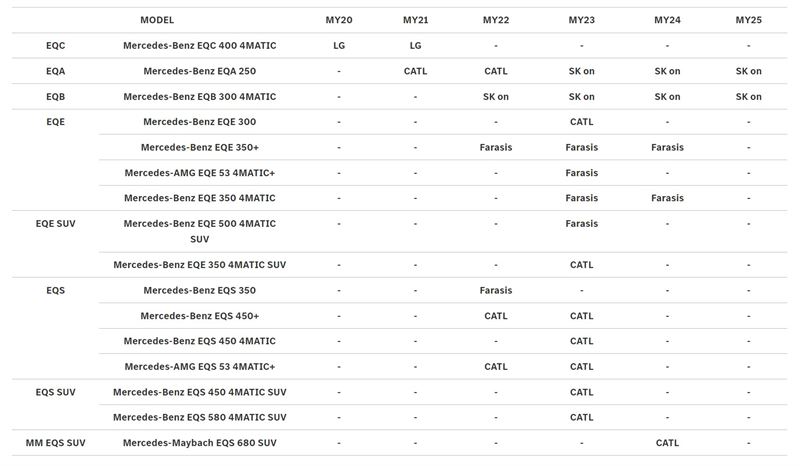Select Mercedes-Benz EQE 350+ model

[199, 148]
